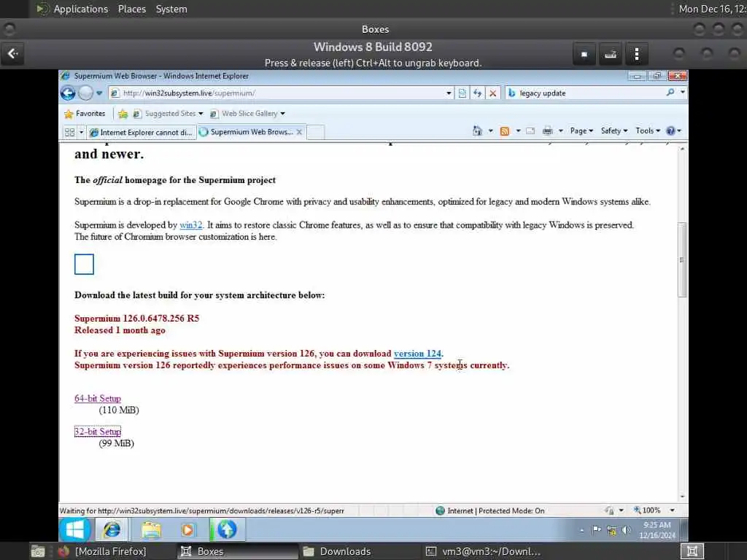Click the Home icon in command bar

477,131
